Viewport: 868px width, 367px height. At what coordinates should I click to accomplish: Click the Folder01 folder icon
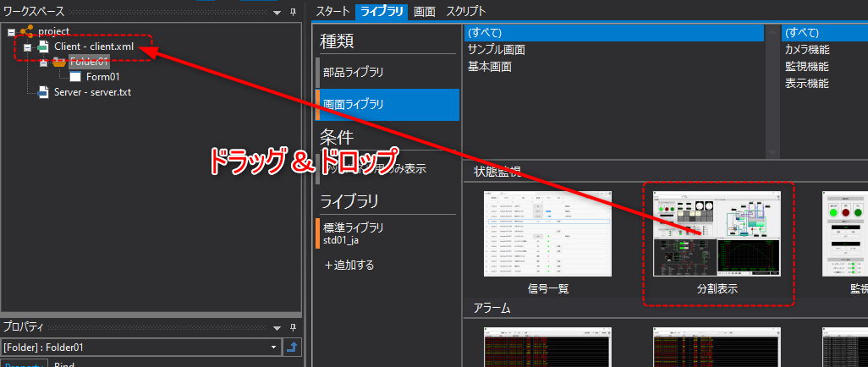[58, 62]
